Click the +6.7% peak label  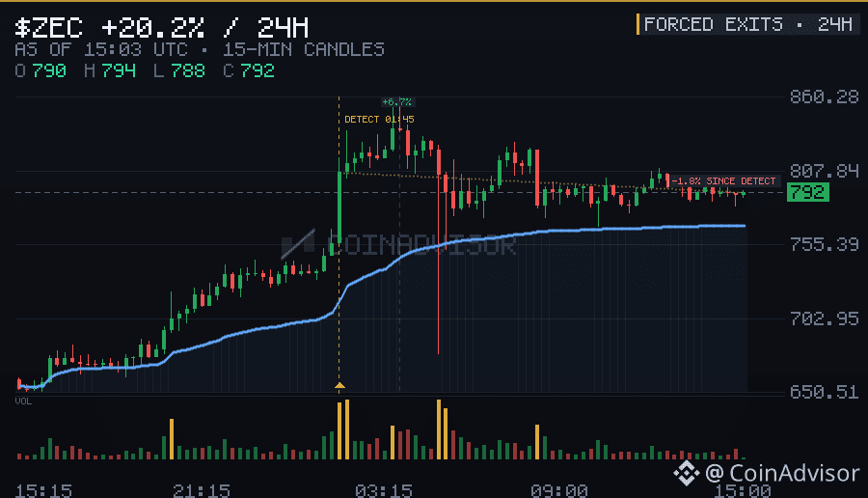397,102
